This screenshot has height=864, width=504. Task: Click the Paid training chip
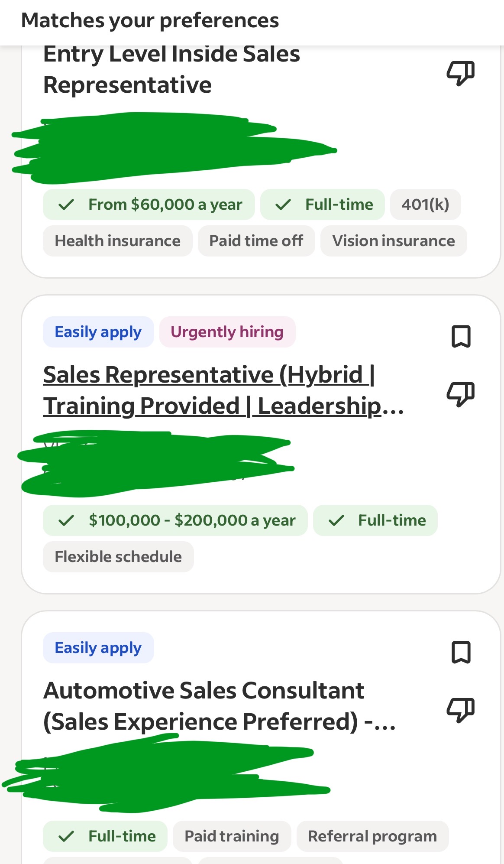232,836
